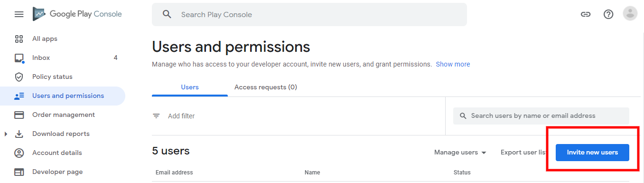Open the Manage users dropdown
The width and height of the screenshot is (644, 183).
click(460, 153)
